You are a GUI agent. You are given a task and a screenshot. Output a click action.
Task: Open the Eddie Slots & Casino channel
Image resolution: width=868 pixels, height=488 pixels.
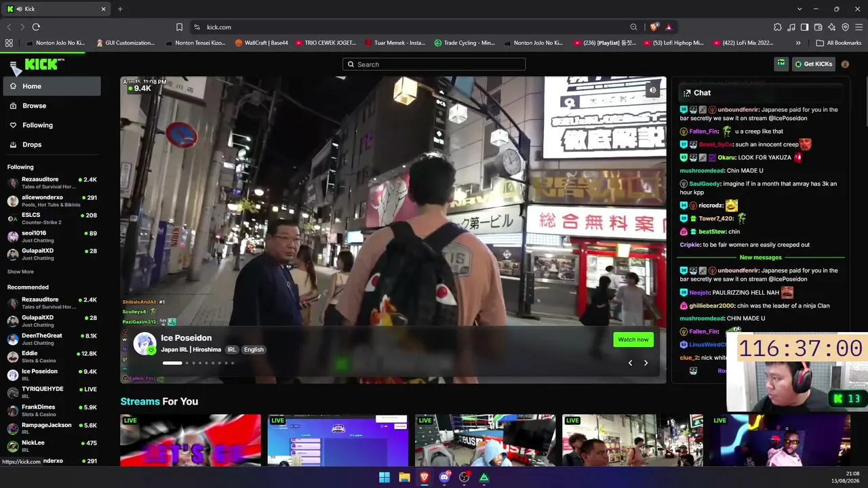tap(52, 357)
